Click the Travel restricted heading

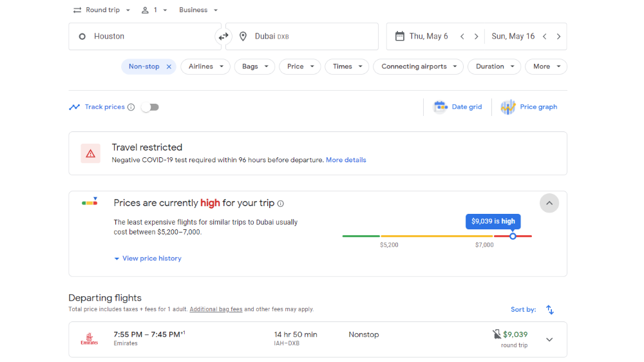point(147,148)
